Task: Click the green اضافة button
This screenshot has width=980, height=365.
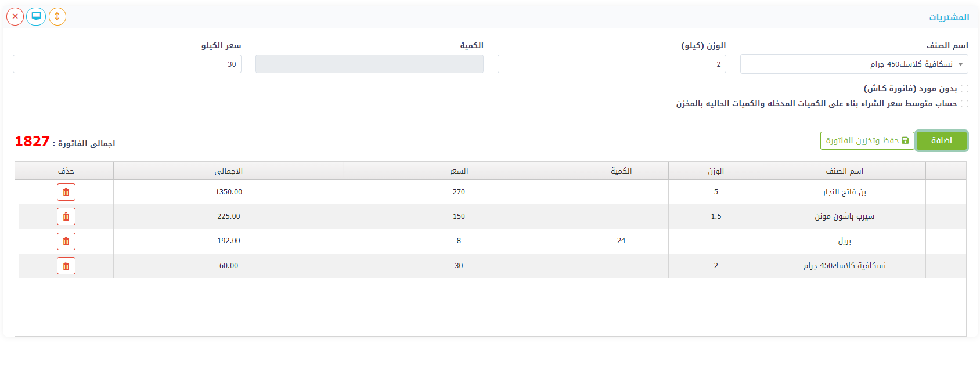Action: 941,141
